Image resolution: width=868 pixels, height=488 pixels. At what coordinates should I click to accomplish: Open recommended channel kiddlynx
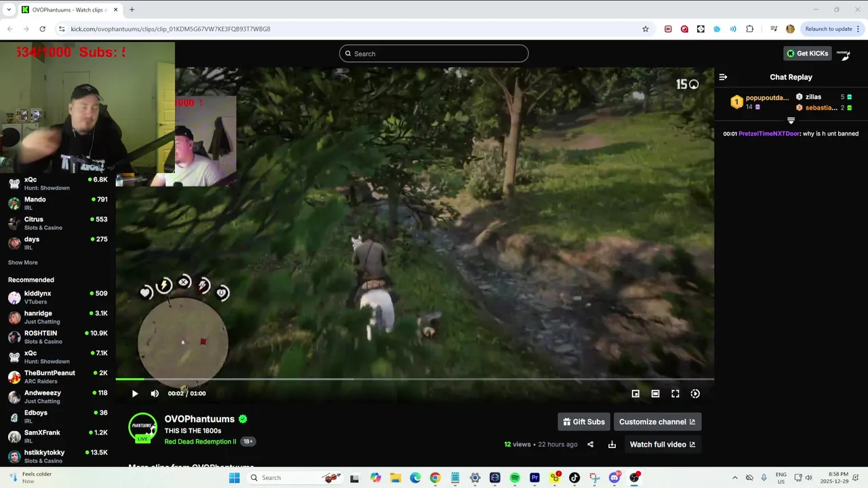[x=58, y=298]
